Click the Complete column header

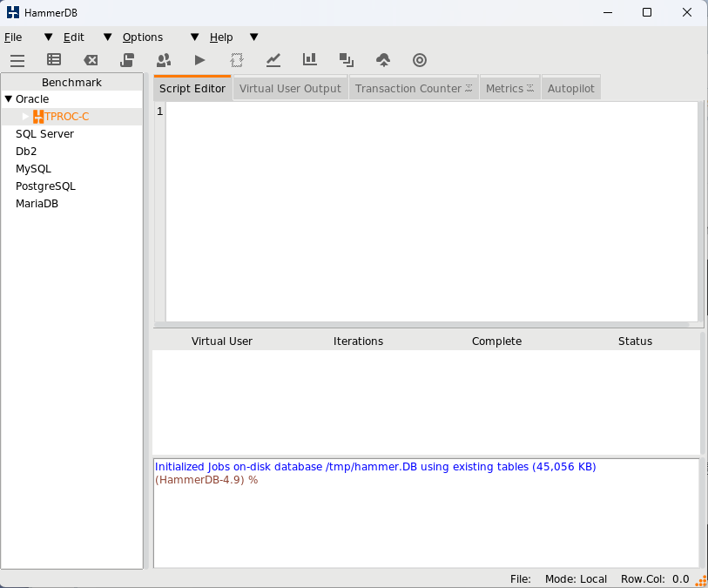tap(496, 341)
